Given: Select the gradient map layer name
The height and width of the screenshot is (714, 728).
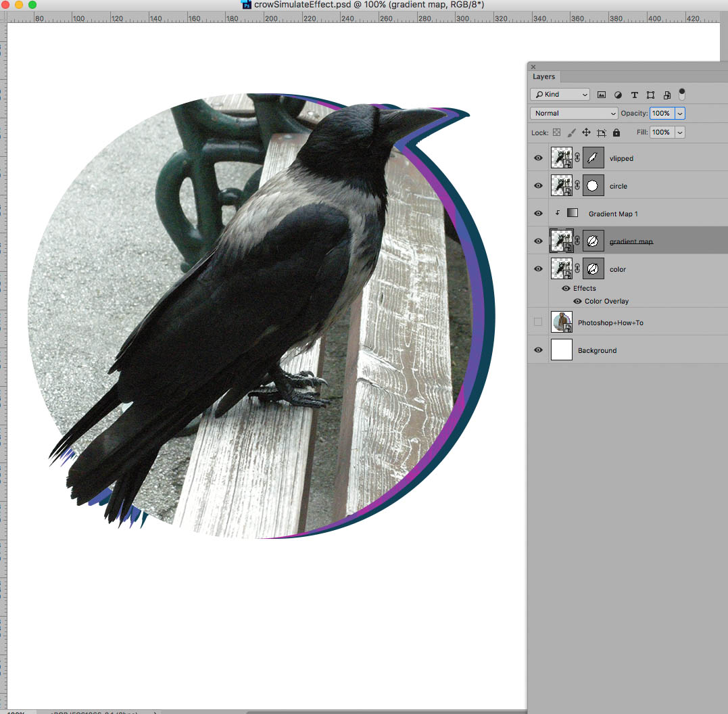Looking at the screenshot, I should tap(631, 241).
